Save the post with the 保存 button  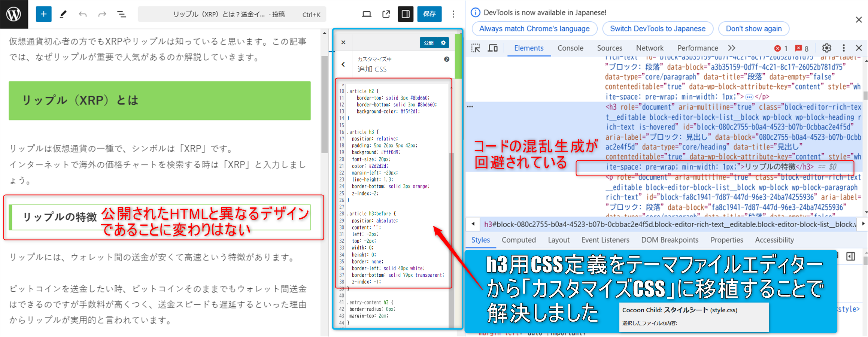point(430,14)
